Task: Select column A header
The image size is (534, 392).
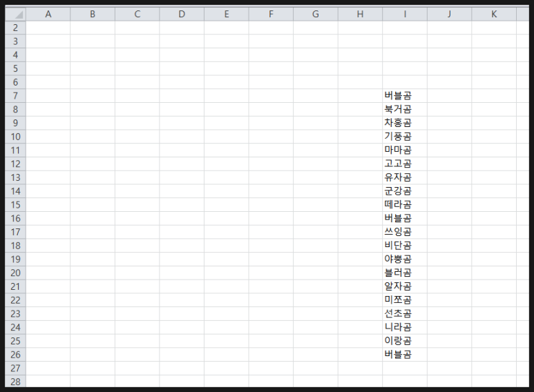Action: click(x=48, y=14)
